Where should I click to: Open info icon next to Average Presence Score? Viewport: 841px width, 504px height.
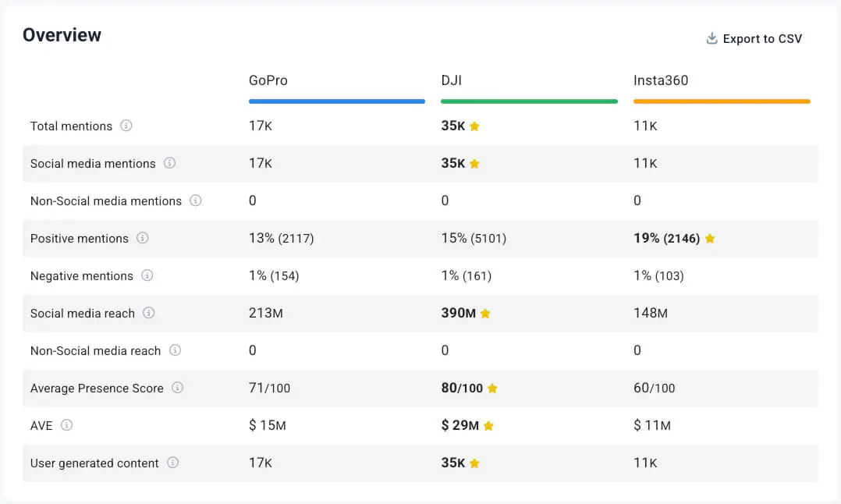178,388
